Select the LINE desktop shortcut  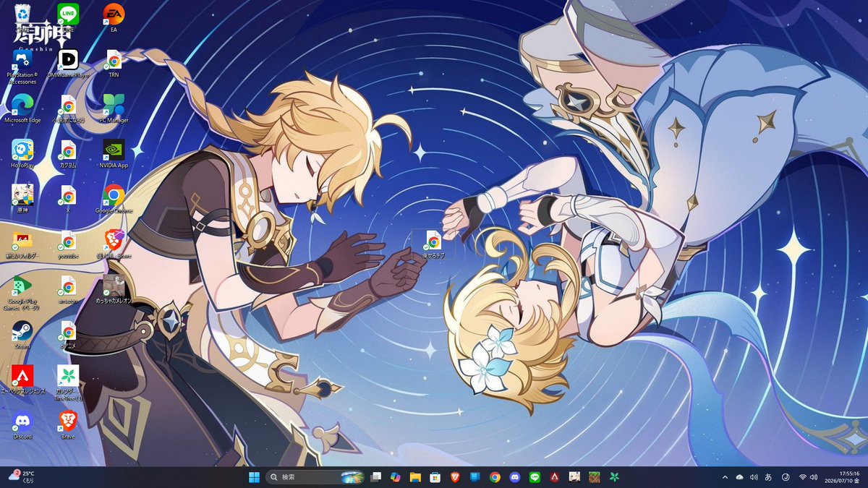[x=68, y=17]
